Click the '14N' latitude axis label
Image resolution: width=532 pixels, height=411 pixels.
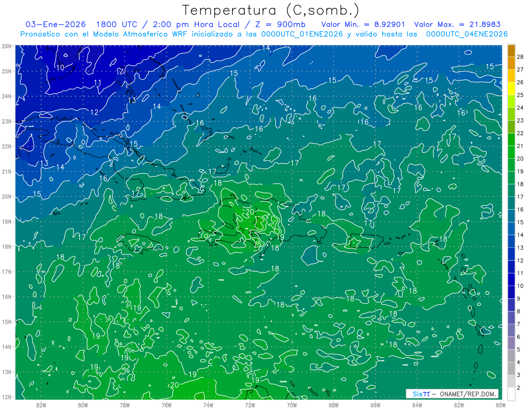click(x=6, y=347)
